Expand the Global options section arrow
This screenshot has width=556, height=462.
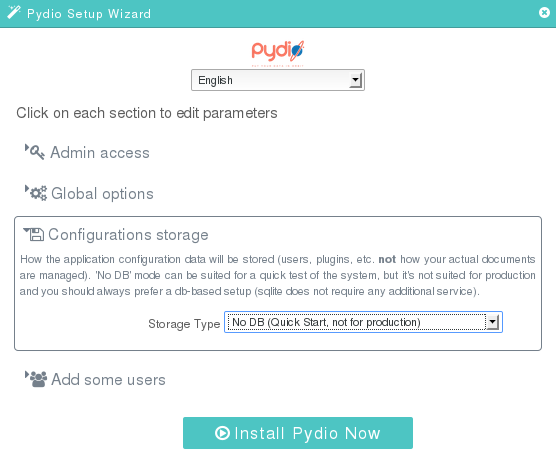pyautogui.click(x=27, y=189)
